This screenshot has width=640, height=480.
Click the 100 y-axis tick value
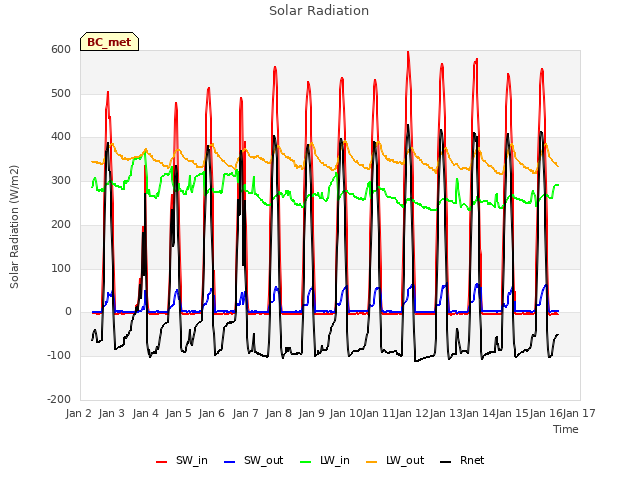(x=61, y=268)
